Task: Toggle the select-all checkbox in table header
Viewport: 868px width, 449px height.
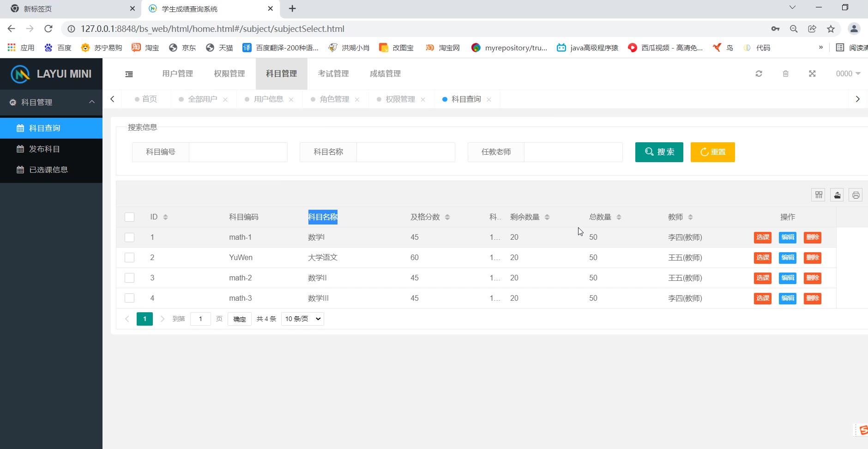Action: click(130, 217)
